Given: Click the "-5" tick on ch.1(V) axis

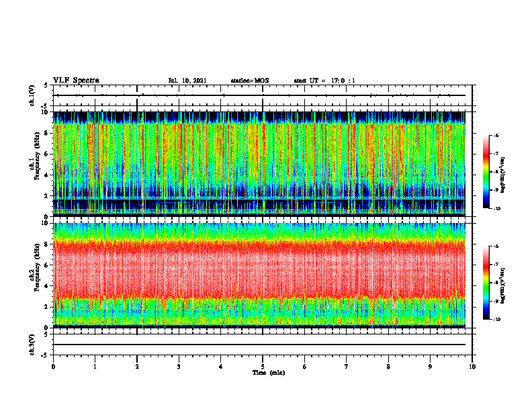Looking at the screenshot, I should 45,105.
